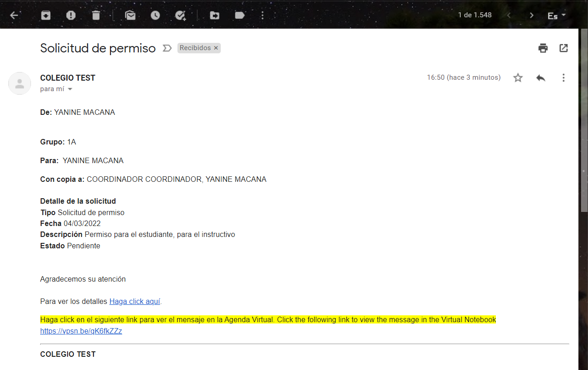Screen dimensions: 588x370
Task: Click the 'Agradecemos su atención' line
Action: pos(83,279)
